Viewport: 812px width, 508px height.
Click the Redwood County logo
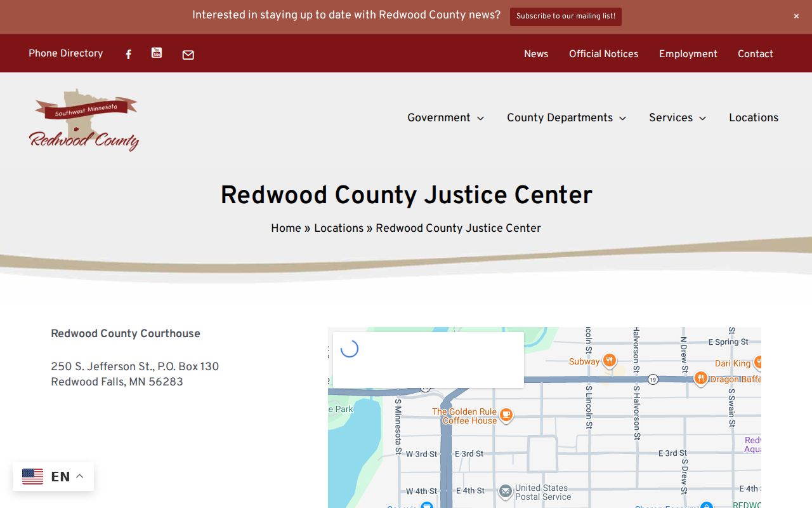click(x=84, y=119)
